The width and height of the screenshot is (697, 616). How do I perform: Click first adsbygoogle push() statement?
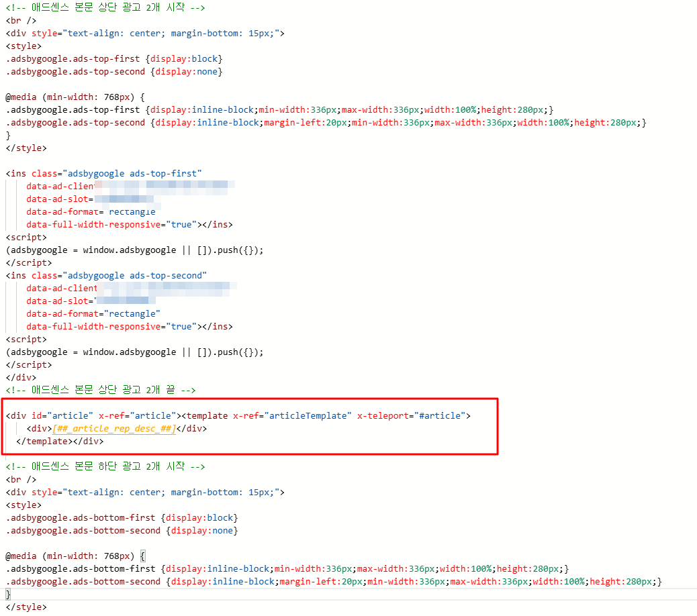tap(135, 250)
